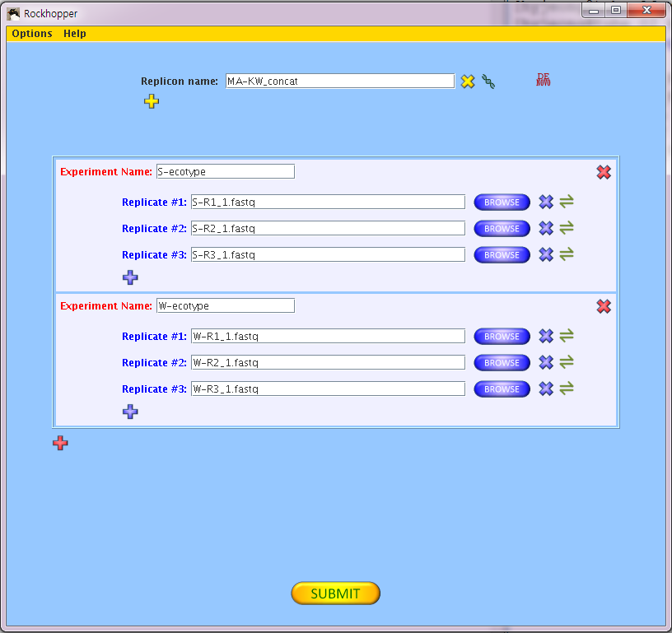
Task: Click the yellow X next to replicon name
Action: click(468, 81)
